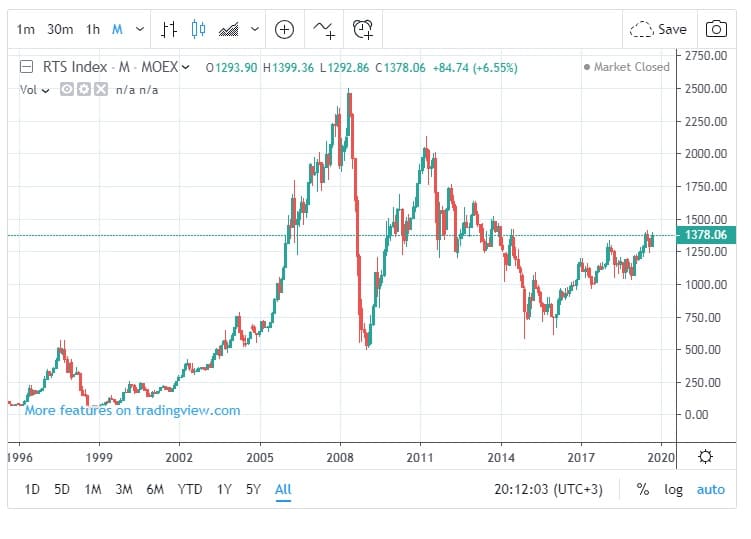Toggle the percent scale mode
751x539 pixels.
click(x=642, y=490)
